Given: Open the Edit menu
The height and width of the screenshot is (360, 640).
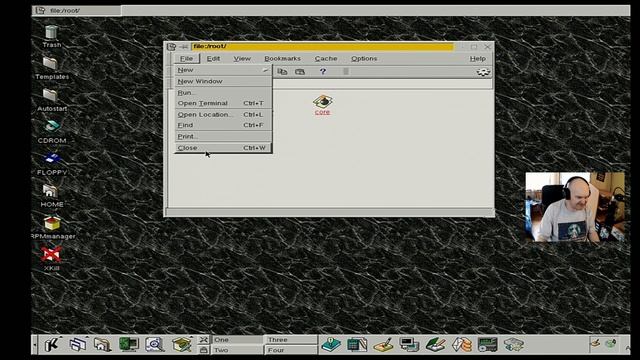Looking at the screenshot, I should 213,58.
